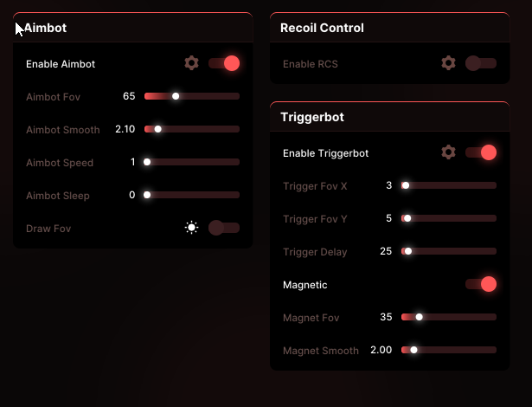This screenshot has height=407, width=532.
Task: Click the Trigger Delay slider track
Action: pos(449,251)
